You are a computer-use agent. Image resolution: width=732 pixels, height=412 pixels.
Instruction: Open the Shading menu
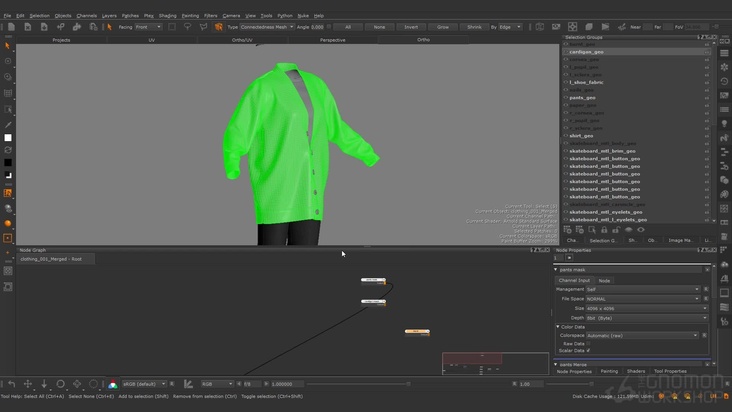point(168,15)
